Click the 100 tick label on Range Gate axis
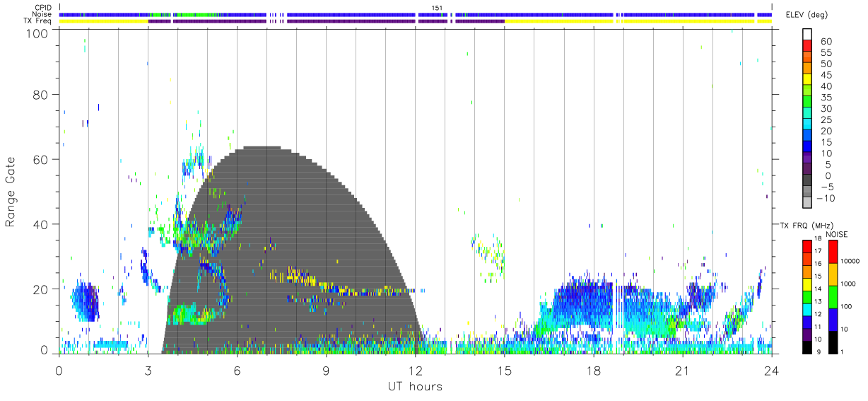The image size is (868, 401). 37,33
